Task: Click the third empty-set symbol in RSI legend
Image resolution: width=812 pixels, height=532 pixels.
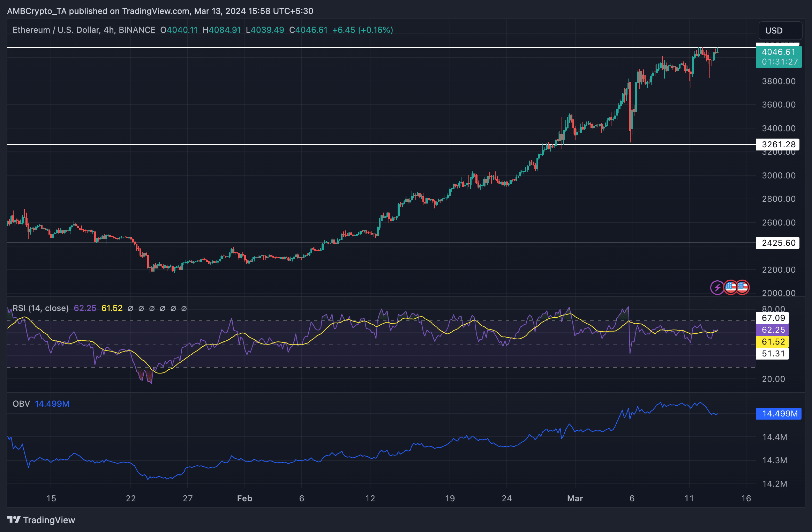Action: [x=152, y=308]
